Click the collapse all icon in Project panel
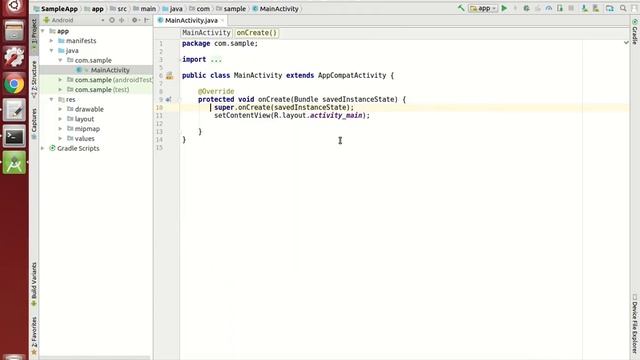The image size is (640, 360). pyautogui.click(x=122, y=20)
